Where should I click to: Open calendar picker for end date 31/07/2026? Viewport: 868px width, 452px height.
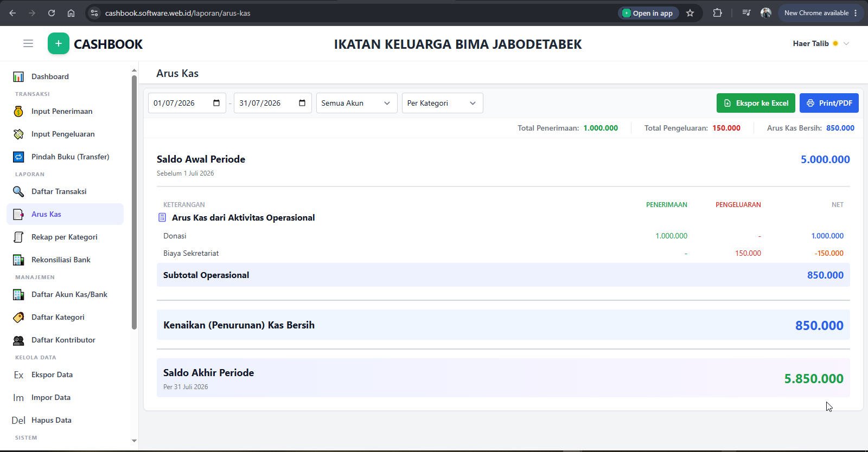coord(302,103)
